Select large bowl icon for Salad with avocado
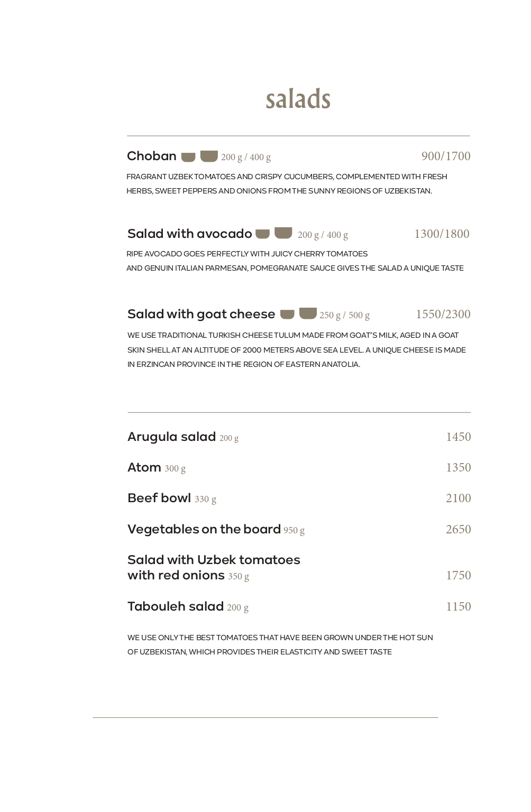Viewport: 531px width, 812px height. click(283, 233)
